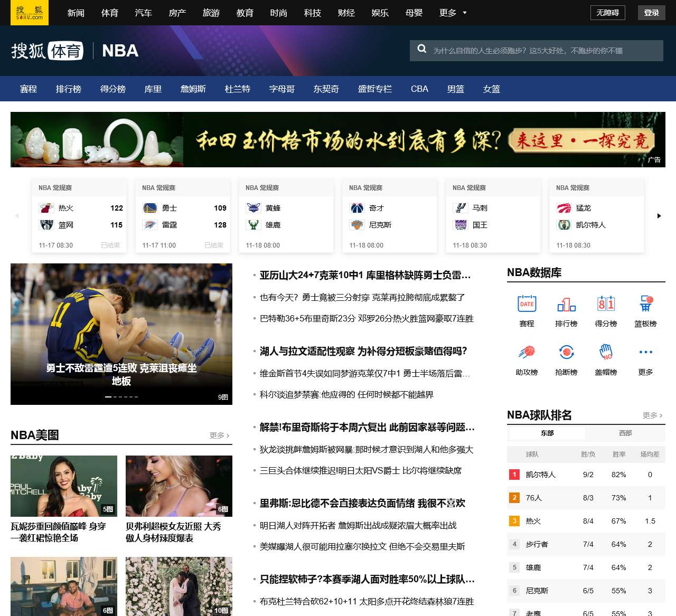Open 得分榜 in the blue navigation bar
The height and width of the screenshot is (616, 676).
[x=113, y=89]
